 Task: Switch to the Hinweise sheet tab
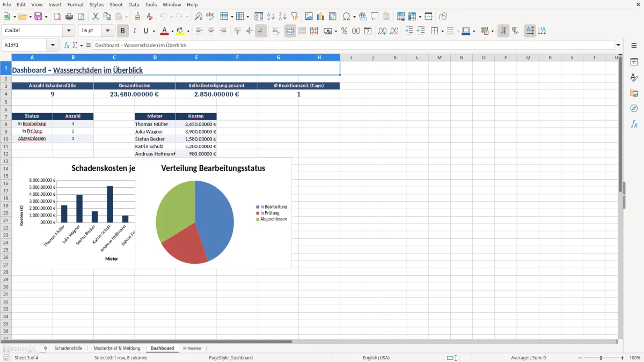click(192, 348)
